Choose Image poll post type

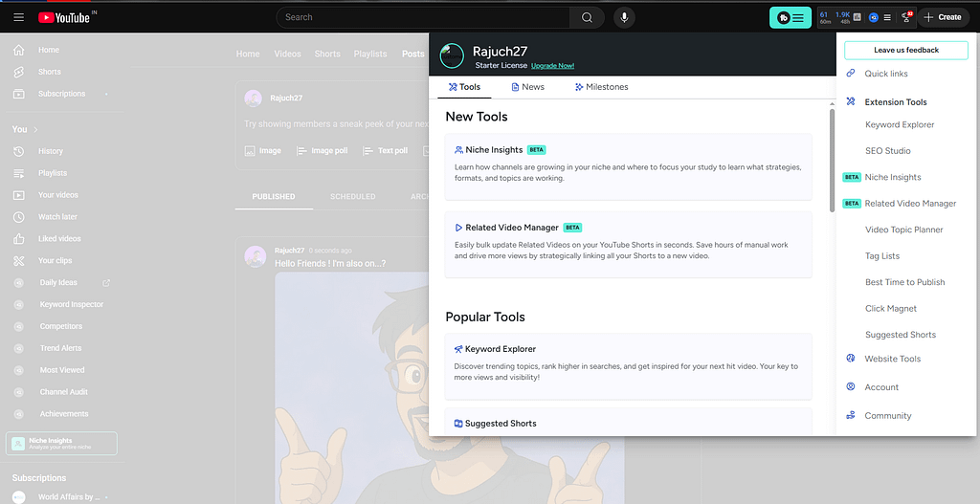click(322, 150)
